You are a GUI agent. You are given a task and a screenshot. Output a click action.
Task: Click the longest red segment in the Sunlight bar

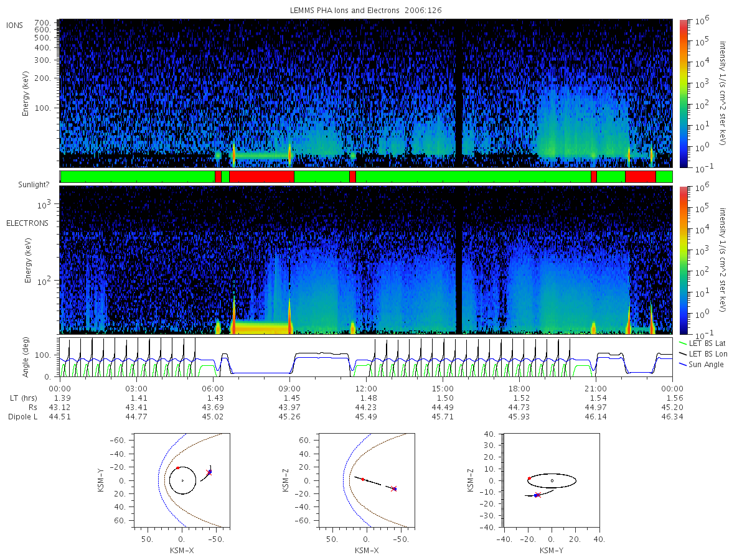pos(261,177)
